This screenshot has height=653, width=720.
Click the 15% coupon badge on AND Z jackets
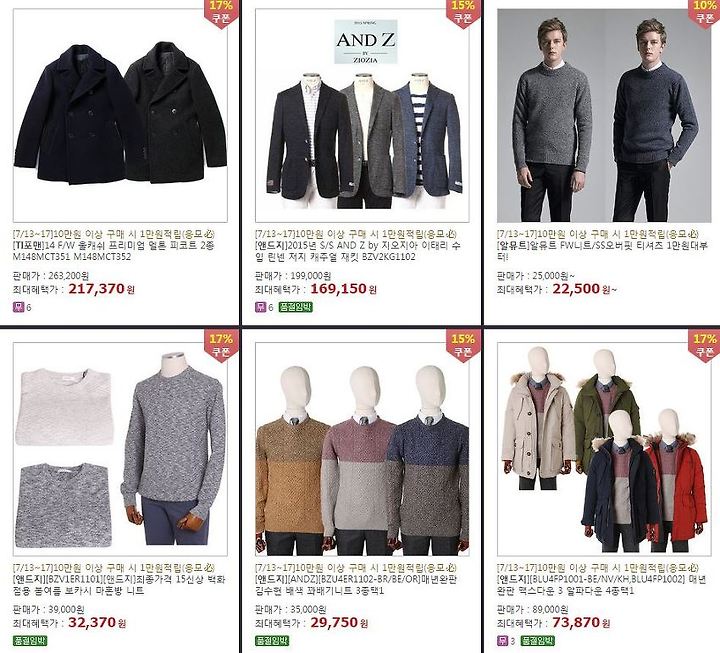point(463,13)
